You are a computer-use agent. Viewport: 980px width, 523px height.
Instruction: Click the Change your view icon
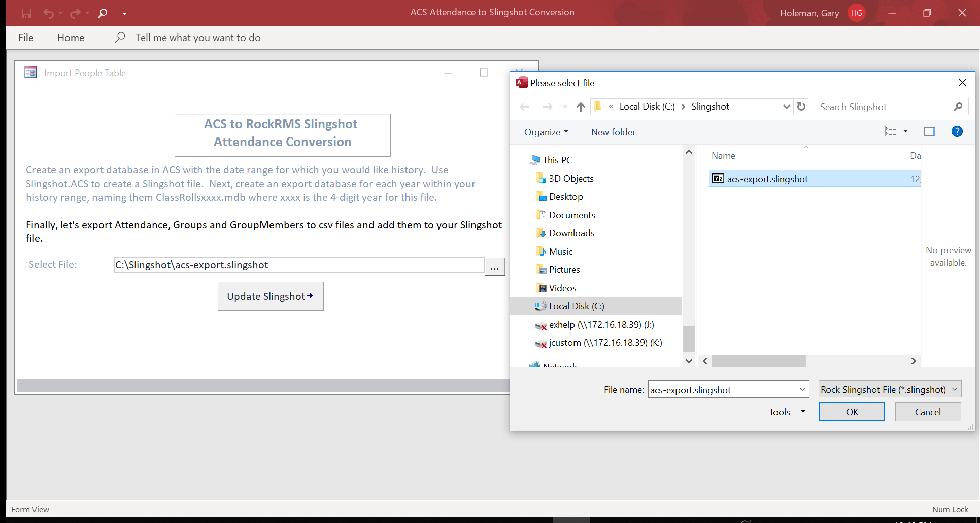[x=891, y=131]
